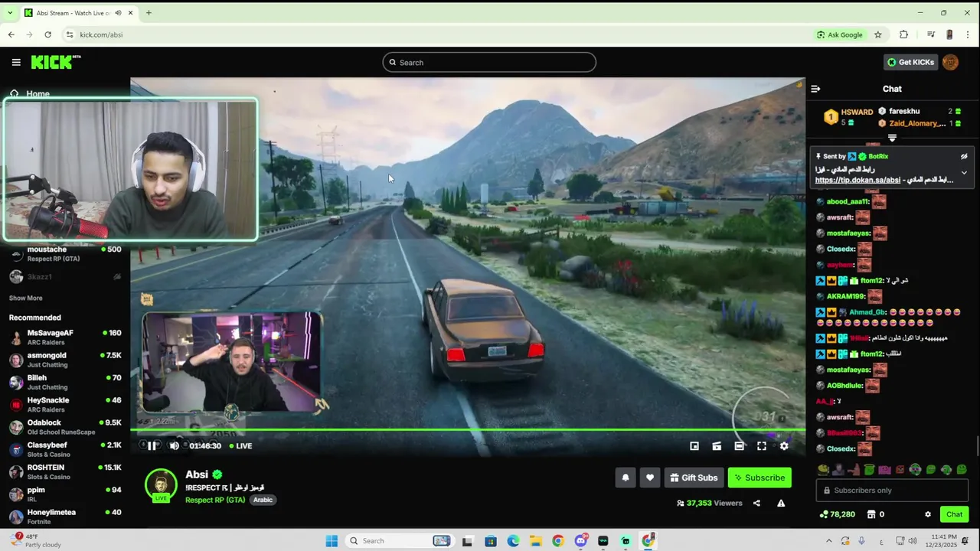Open the Get KICKs button
Viewport: 980px width, 551px height.
[910, 62]
